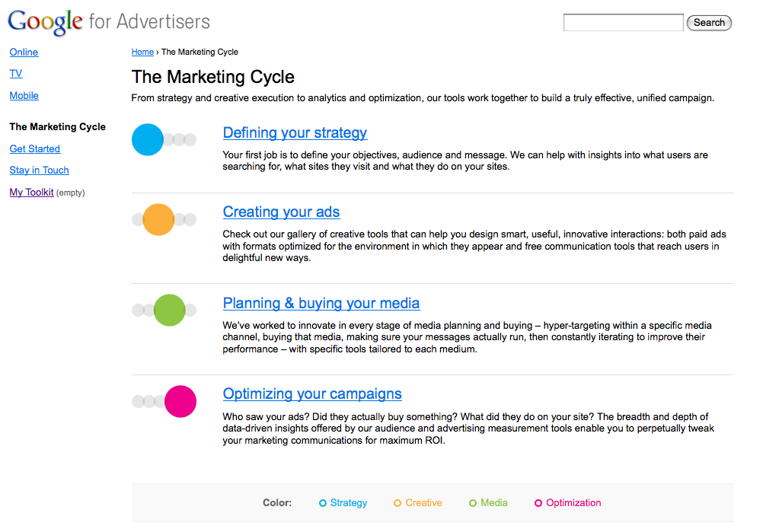Focus the search text field
The height and width of the screenshot is (532, 779).
(x=623, y=23)
